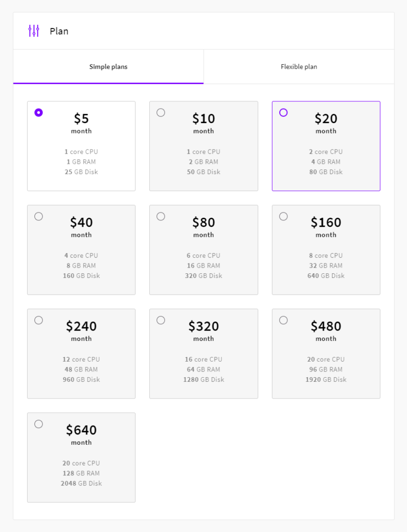Select the $40 month radio button

coord(38,216)
